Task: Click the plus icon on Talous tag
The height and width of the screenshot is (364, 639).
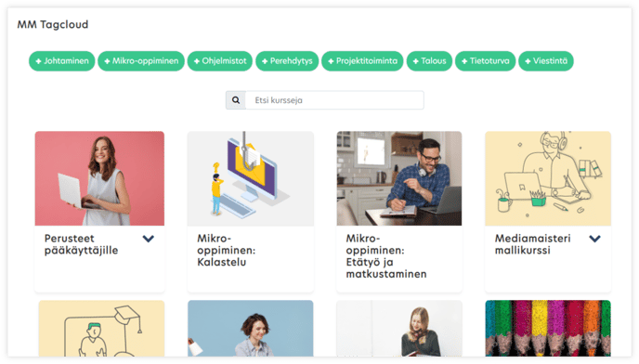Action: click(x=416, y=61)
